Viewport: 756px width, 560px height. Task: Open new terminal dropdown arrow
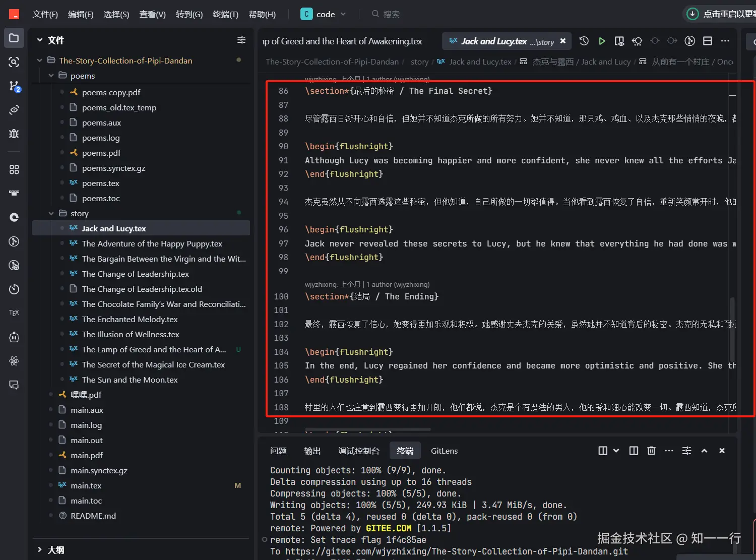click(x=616, y=451)
